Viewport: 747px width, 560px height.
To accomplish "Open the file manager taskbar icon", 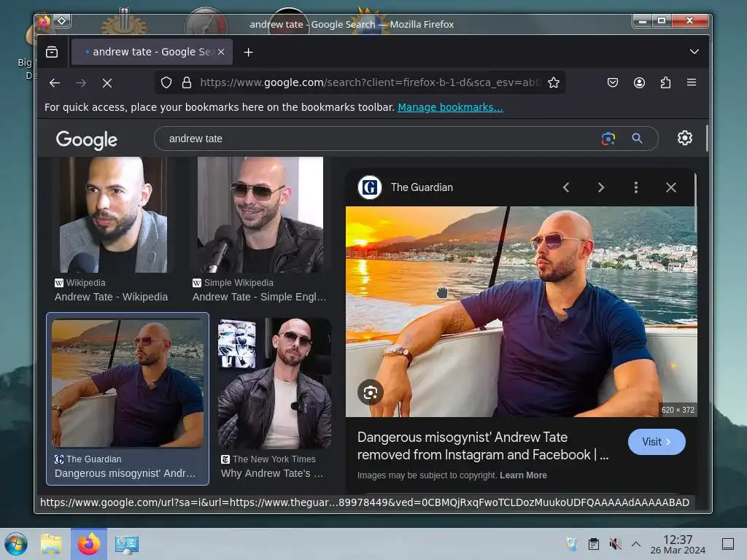I will click(x=52, y=544).
